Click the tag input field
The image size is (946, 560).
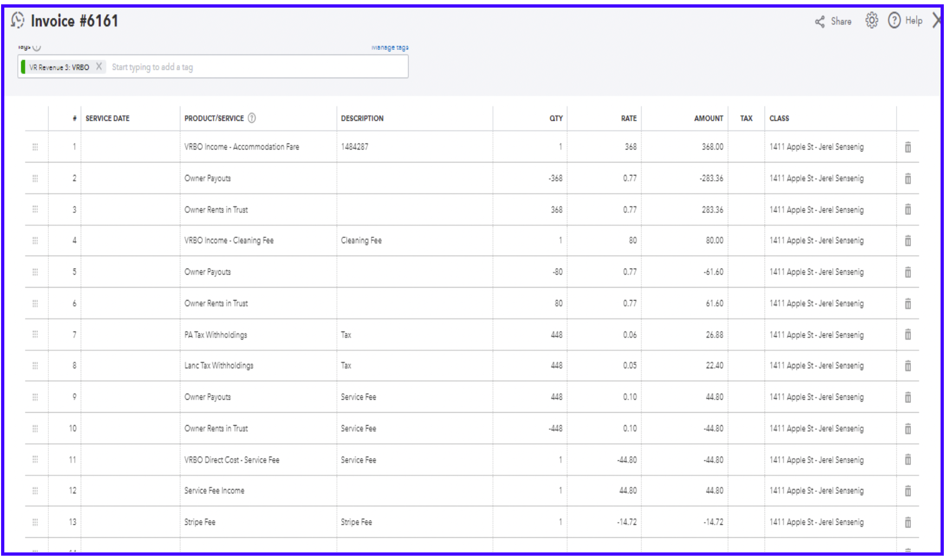(x=255, y=67)
